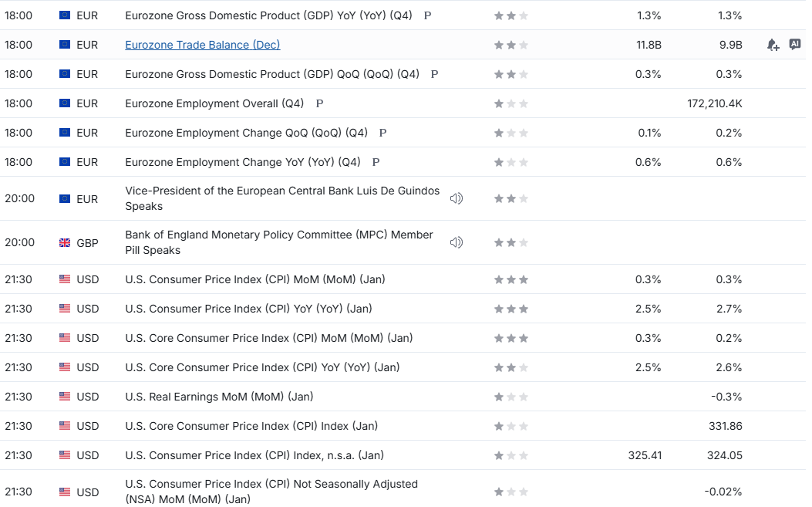Click importance stars for U.S. Real Earnings MoM
Screen dimensions: 812x507
(511, 397)
